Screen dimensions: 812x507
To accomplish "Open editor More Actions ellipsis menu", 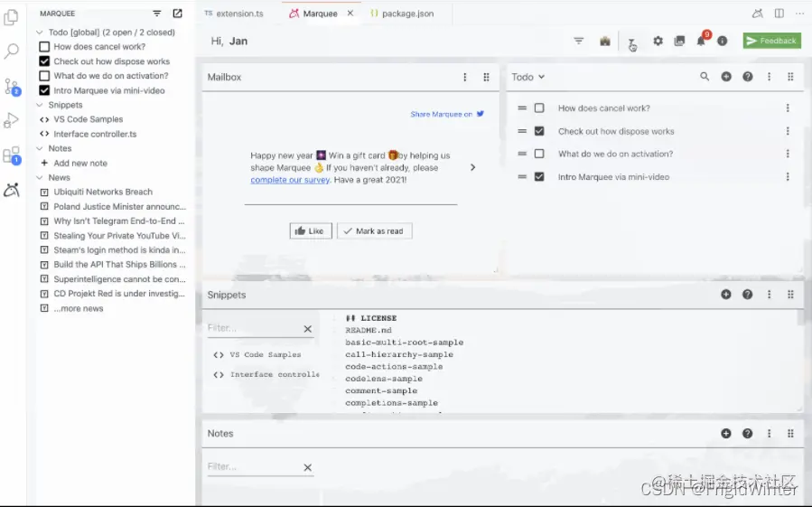I will click(x=799, y=14).
